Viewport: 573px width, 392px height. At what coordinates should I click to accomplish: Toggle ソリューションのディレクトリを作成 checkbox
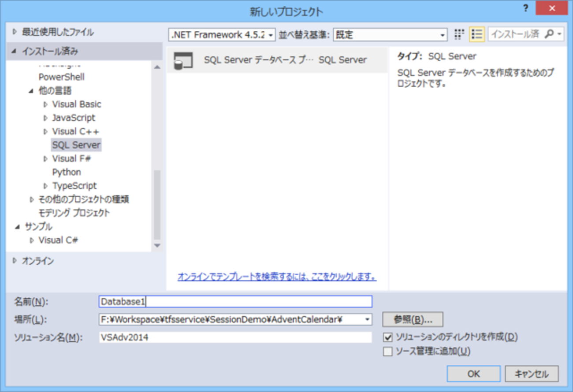[388, 337]
